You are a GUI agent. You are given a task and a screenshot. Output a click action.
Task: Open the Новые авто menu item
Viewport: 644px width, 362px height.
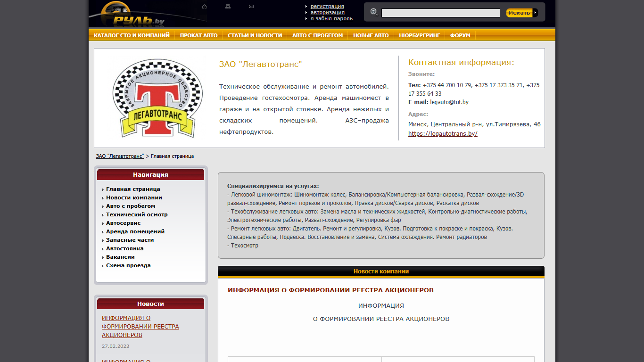[371, 35]
